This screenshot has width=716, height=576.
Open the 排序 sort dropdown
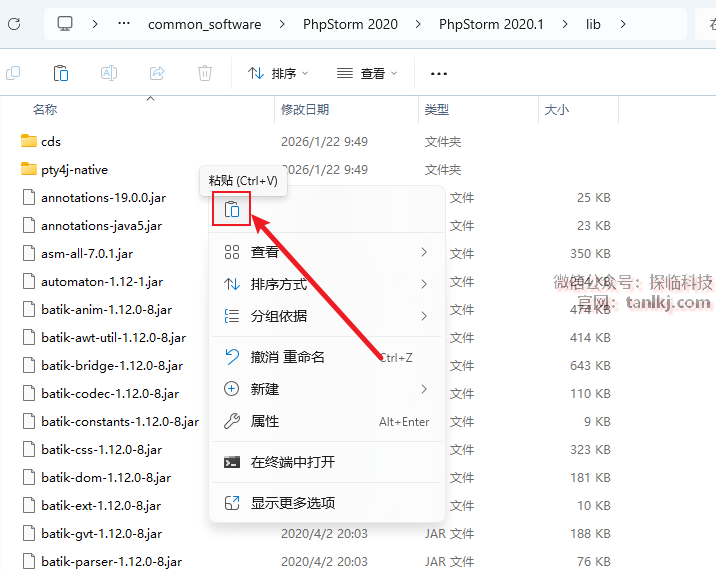[278, 73]
